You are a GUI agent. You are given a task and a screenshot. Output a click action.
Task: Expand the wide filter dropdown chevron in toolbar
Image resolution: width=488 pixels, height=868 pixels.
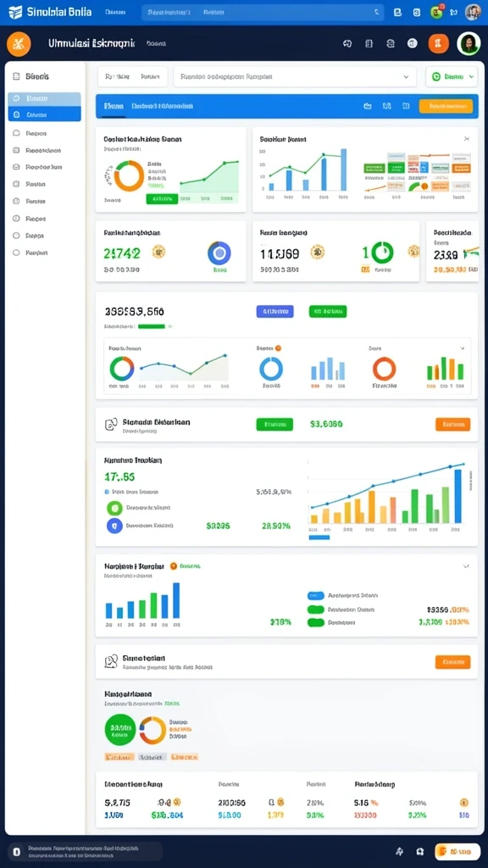click(406, 77)
